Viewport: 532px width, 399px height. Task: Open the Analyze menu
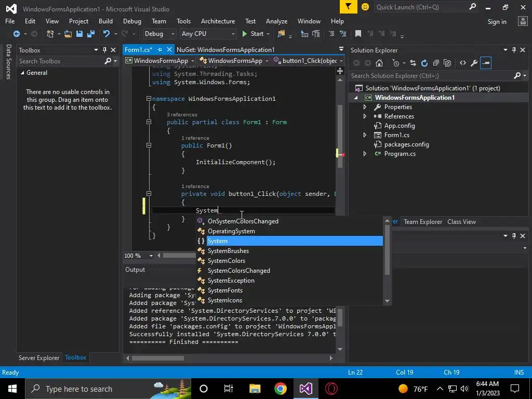(276, 21)
